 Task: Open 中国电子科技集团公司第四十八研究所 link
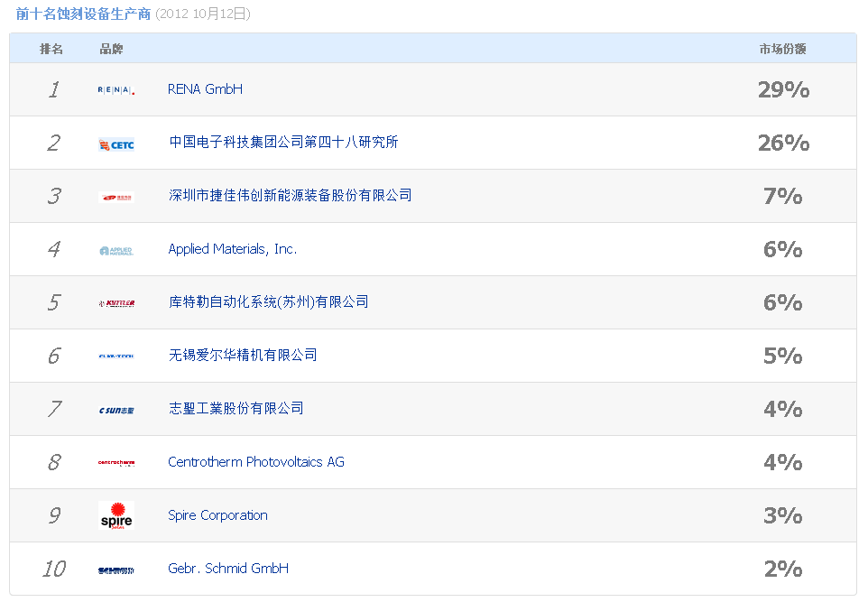click(283, 143)
